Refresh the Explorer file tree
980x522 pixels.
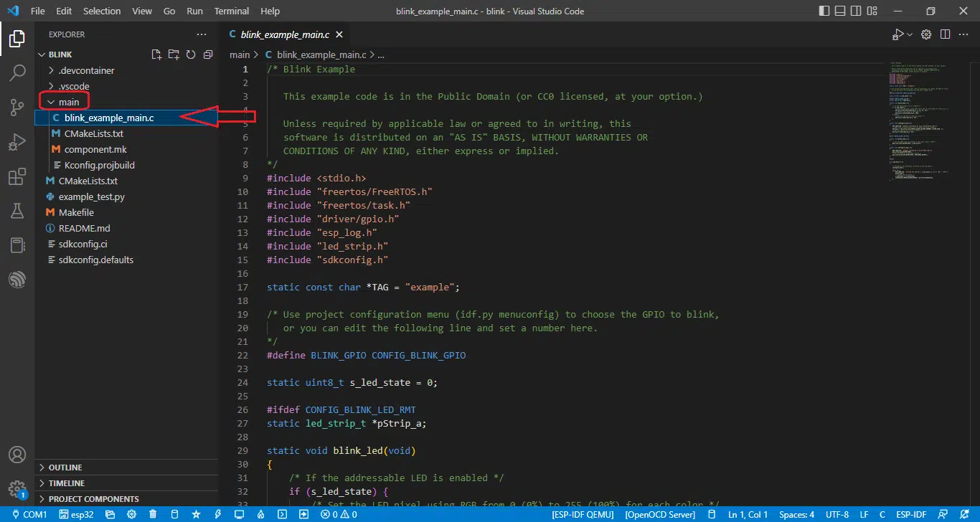coord(191,54)
